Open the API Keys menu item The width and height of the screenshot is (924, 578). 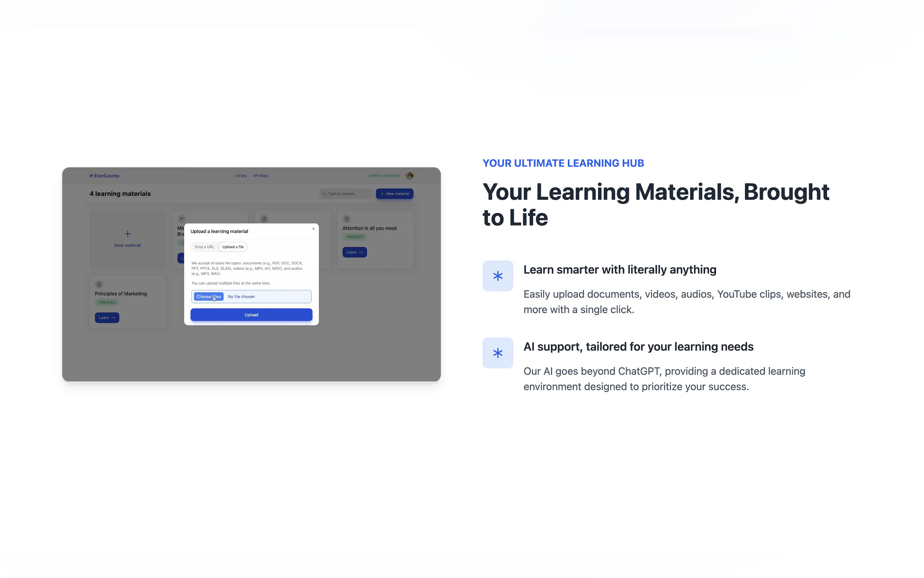(260, 176)
